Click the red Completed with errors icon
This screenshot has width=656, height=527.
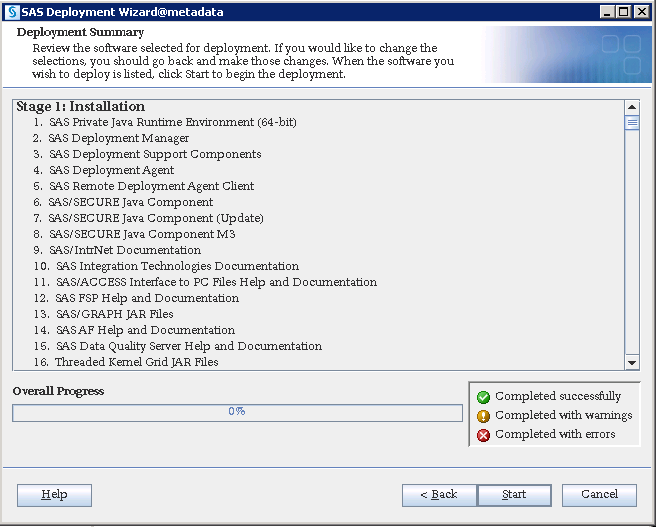484,435
